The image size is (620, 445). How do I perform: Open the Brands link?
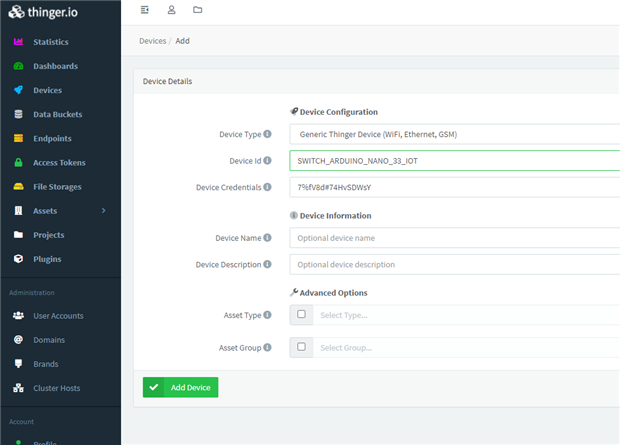click(46, 364)
